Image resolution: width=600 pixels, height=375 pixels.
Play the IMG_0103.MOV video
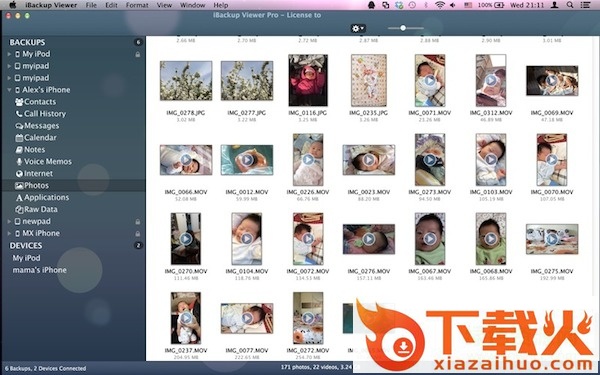click(x=491, y=160)
